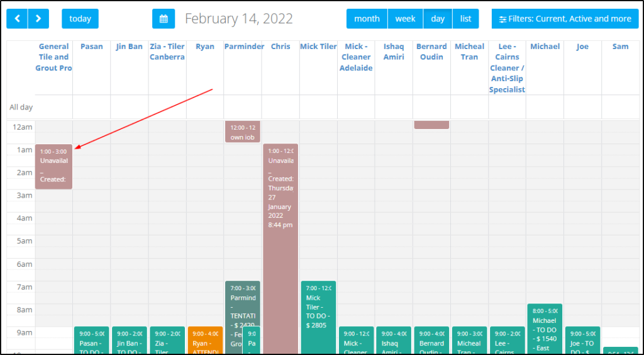The image size is (644, 355).
Task: Open Lee - Cairns Cleaner header link
Action: 507,68
